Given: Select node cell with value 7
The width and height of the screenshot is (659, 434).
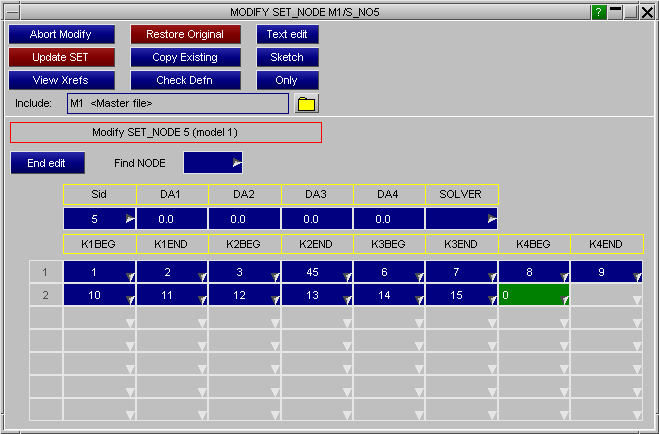Looking at the screenshot, I should coord(461,272).
